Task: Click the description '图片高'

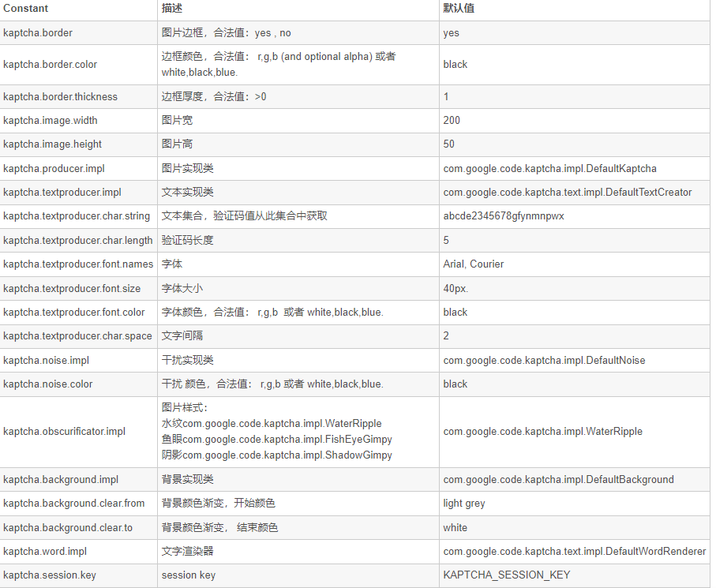Action: pos(177,144)
